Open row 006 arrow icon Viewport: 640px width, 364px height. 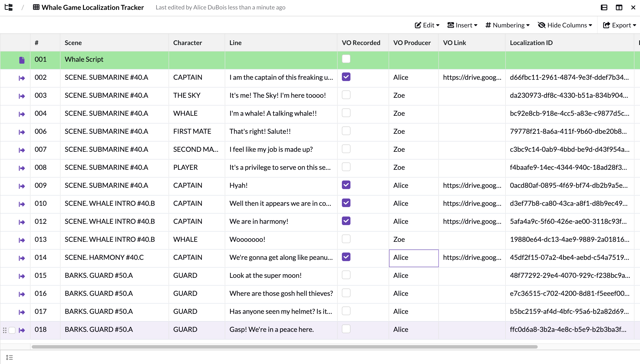point(22,132)
